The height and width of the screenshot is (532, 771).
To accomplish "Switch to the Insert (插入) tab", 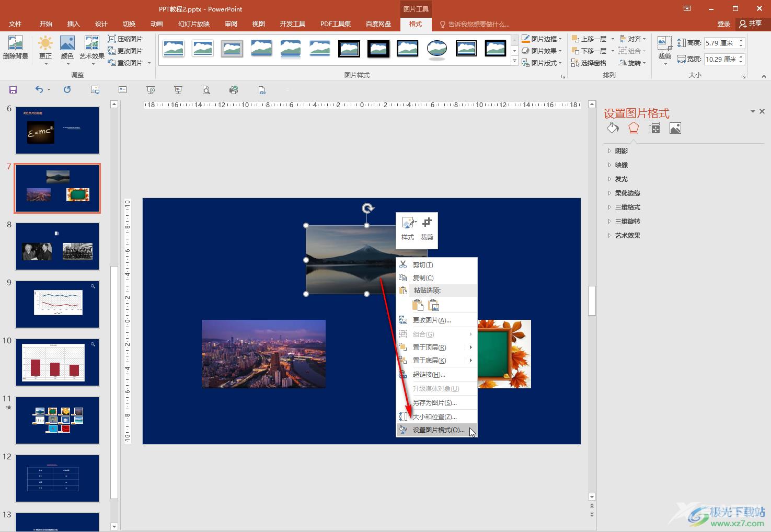I will (74, 24).
